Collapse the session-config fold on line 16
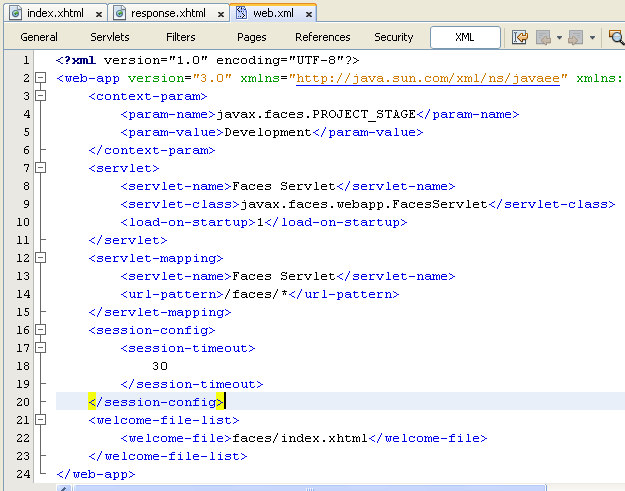Viewport: 625px width, 491px height. (40, 330)
